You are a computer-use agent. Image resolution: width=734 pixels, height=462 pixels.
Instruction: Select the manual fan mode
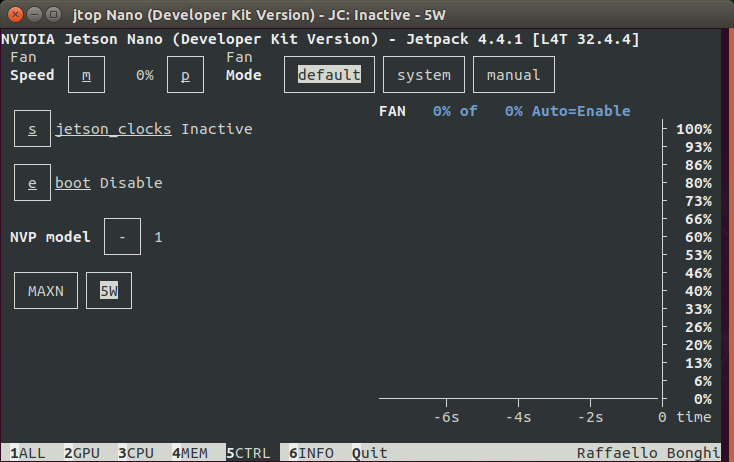(514, 75)
